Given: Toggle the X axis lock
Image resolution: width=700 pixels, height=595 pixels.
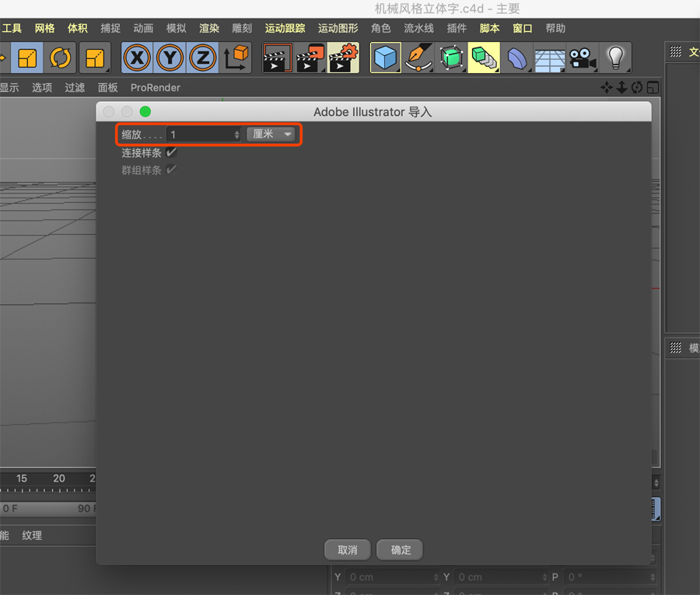Looking at the screenshot, I should (137, 58).
